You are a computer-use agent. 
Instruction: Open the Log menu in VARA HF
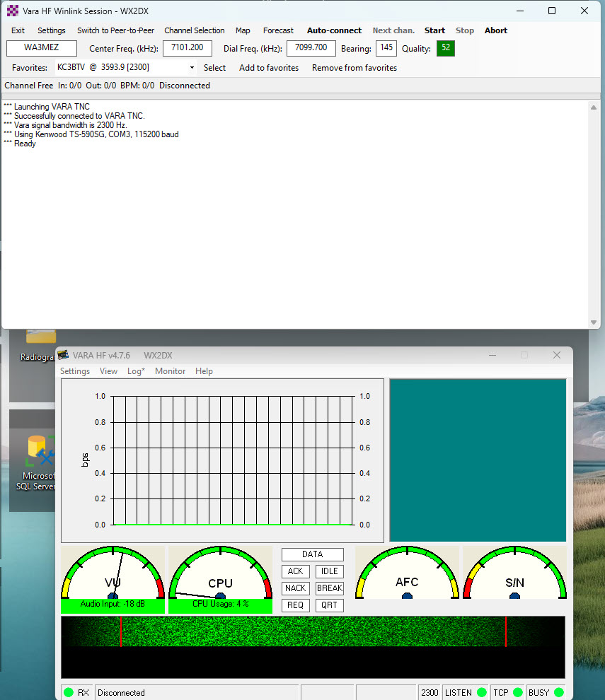pos(136,371)
